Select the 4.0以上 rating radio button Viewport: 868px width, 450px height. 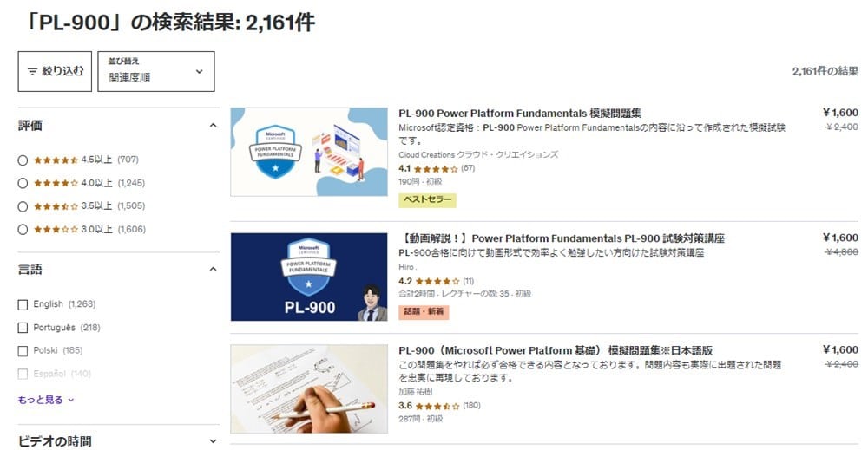pyautogui.click(x=23, y=183)
